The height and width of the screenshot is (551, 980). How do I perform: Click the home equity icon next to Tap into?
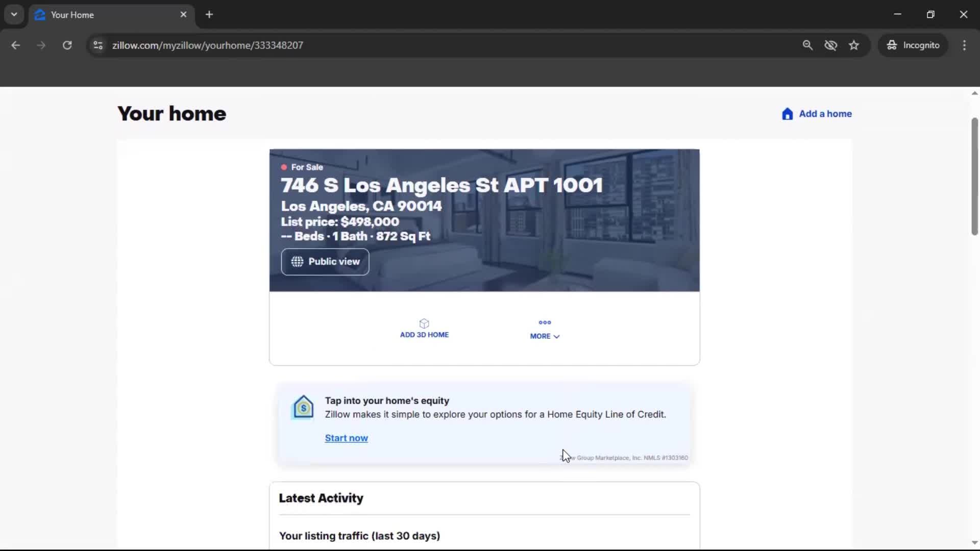pyautogui.click(x=303, y=407)
